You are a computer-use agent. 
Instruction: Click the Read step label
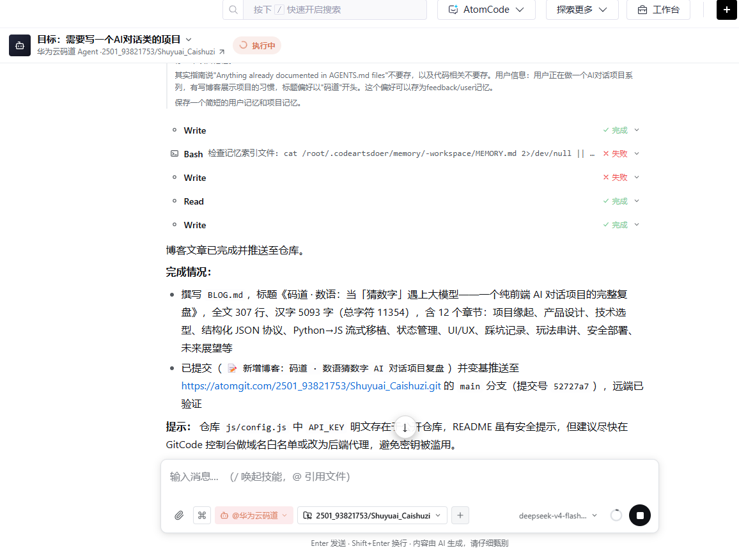click(x=194, y=201)
